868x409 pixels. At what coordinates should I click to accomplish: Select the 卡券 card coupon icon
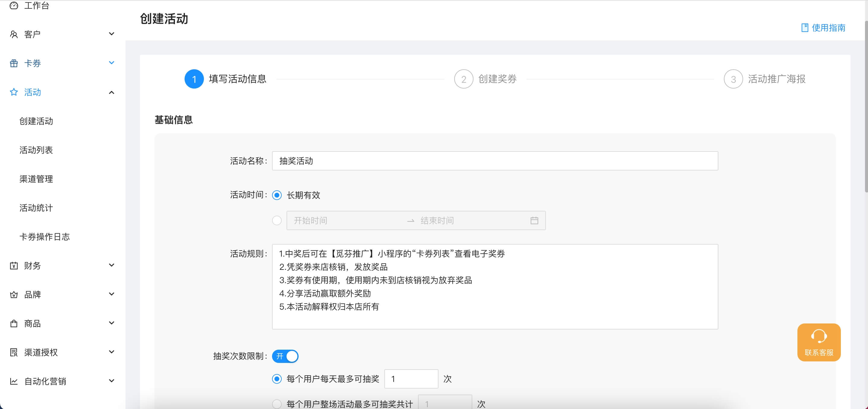14,63
